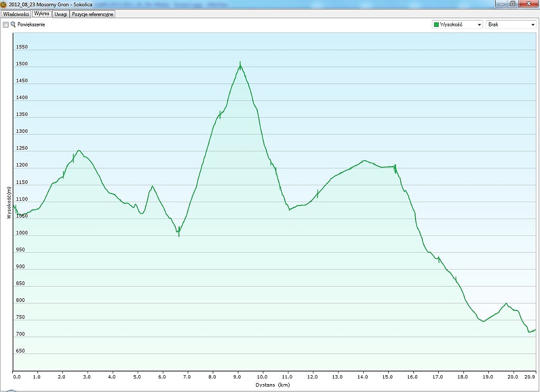Image resolution: width=540 pixels, height=392 pixels.
Task: Click the profile dip near 6.6 km
Action: [179, 232]
